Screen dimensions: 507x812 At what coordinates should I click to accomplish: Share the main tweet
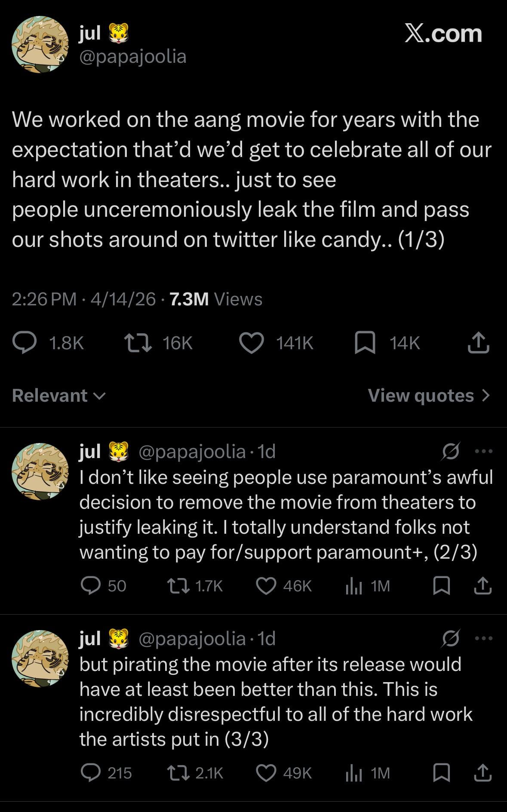click(478, 343)
